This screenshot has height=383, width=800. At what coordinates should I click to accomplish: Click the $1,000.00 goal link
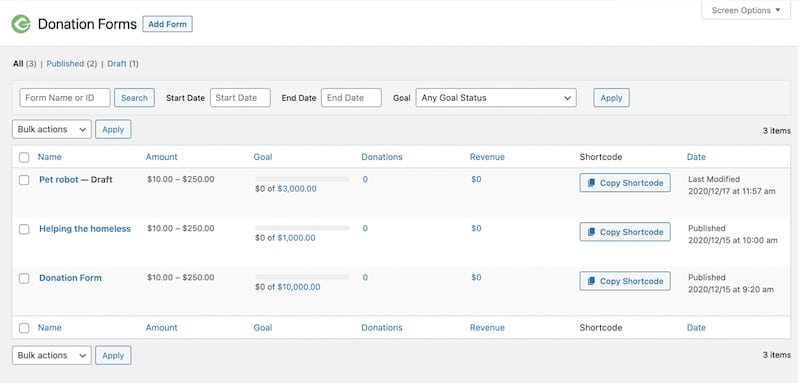296,238
